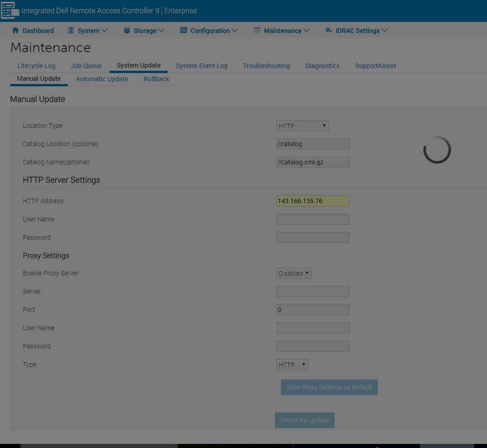Switch to the Automatic Update tab
The height and width of the screenshot is (448, 487).
102,79
